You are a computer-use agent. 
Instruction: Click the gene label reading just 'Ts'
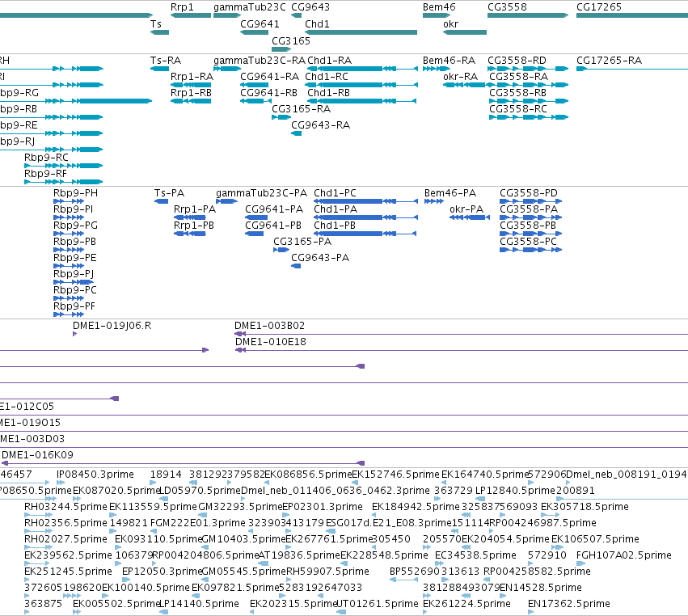click(156, 24)
